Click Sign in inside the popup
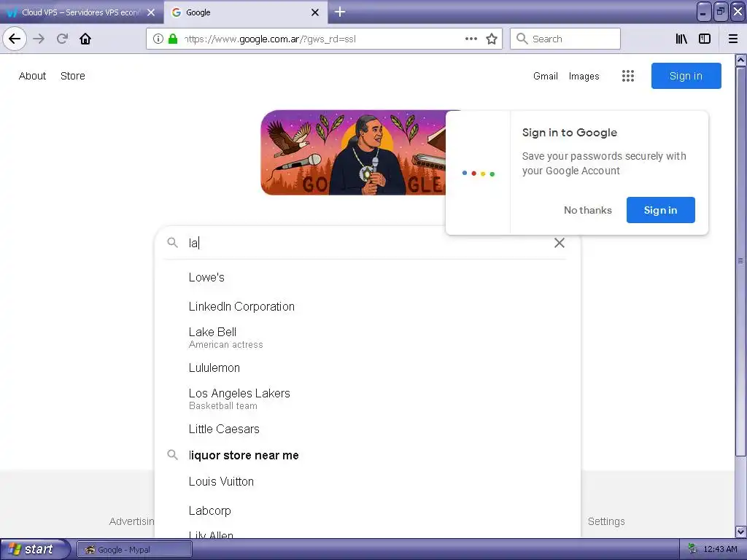This screenshot has width=747, height=560. tap(660, 210)
